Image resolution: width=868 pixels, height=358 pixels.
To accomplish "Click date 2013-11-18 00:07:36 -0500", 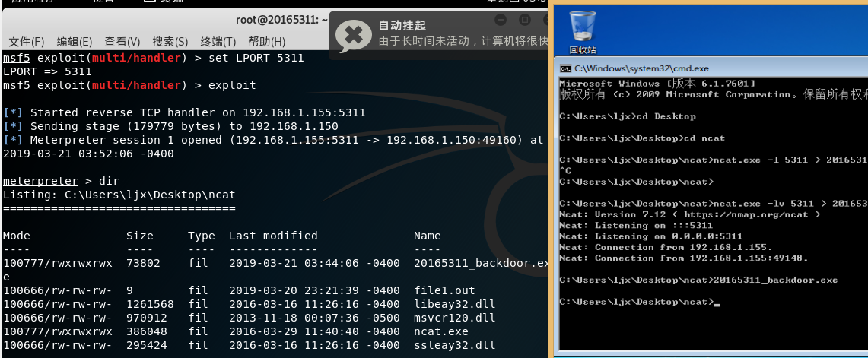I will [314, 318].
